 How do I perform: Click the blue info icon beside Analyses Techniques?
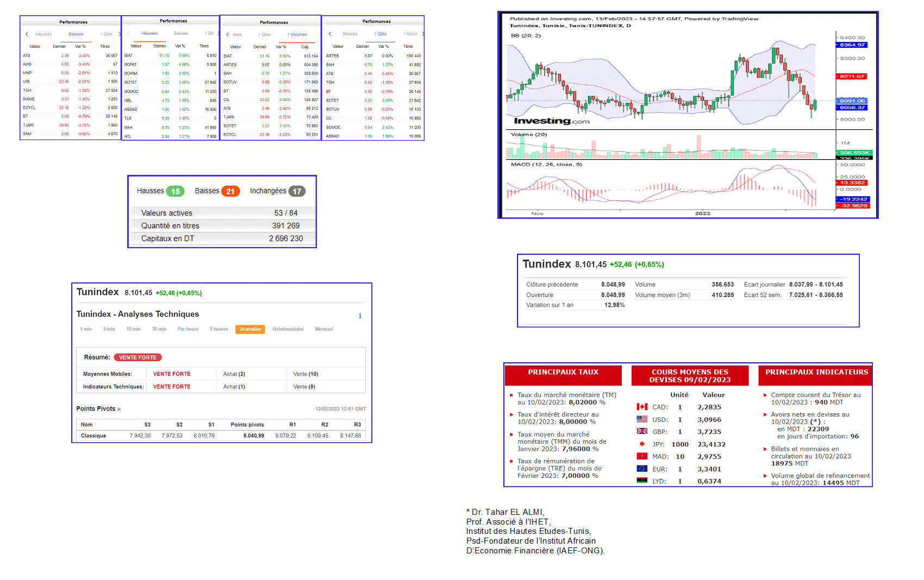click(x=360, y=316)
